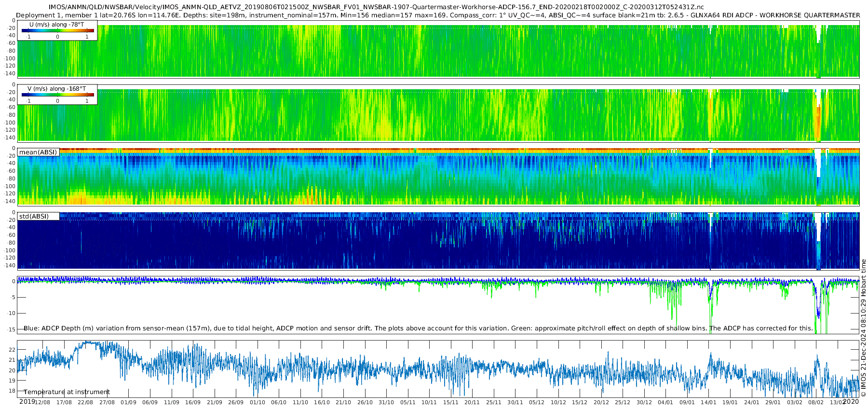This screenshot has width=868, height=410.
Task: Click the 2019 year label at axis start
Action: [x=27, y=402]
